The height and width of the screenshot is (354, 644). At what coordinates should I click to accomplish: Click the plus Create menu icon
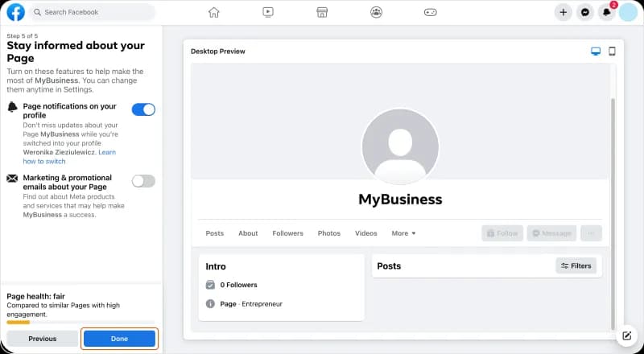click(x=563, y=12)
